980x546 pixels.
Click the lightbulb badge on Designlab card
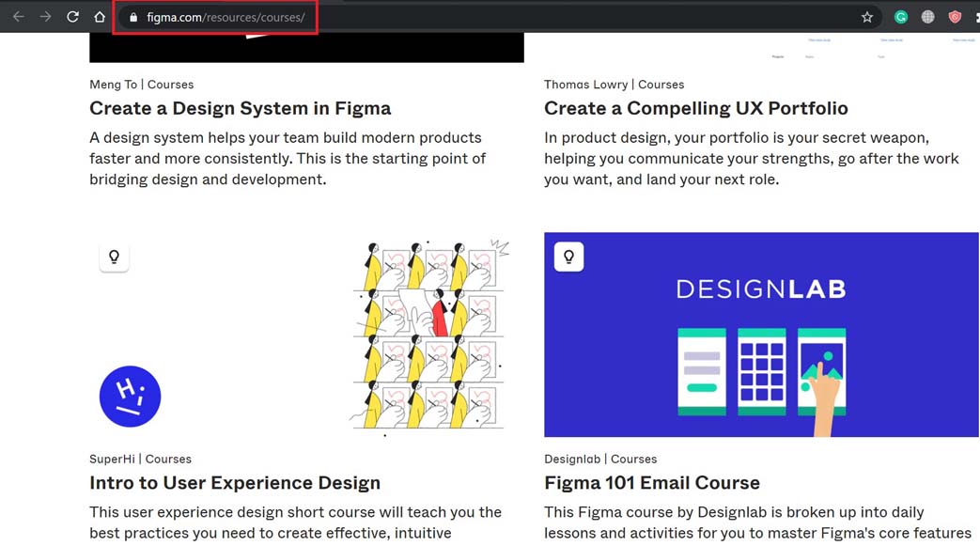(x=568, y=257)
